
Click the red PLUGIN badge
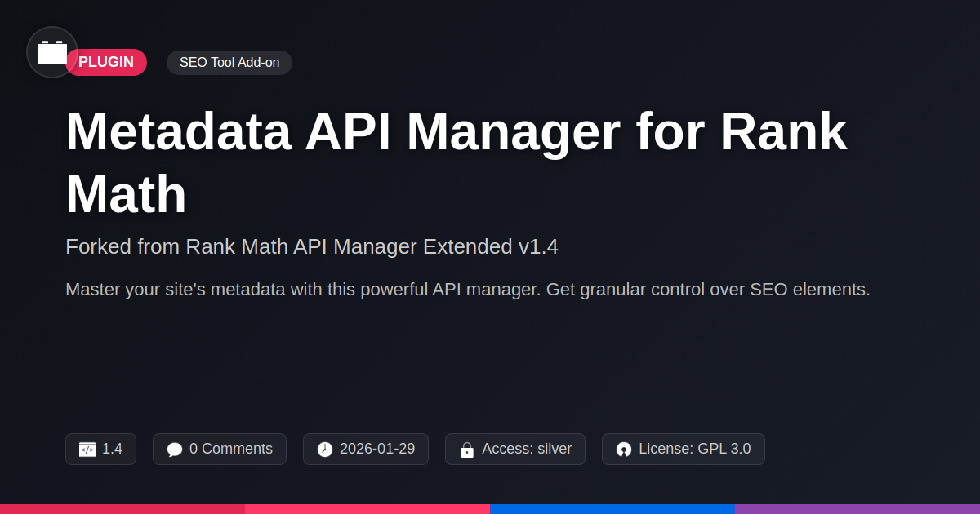pos(106,63)
